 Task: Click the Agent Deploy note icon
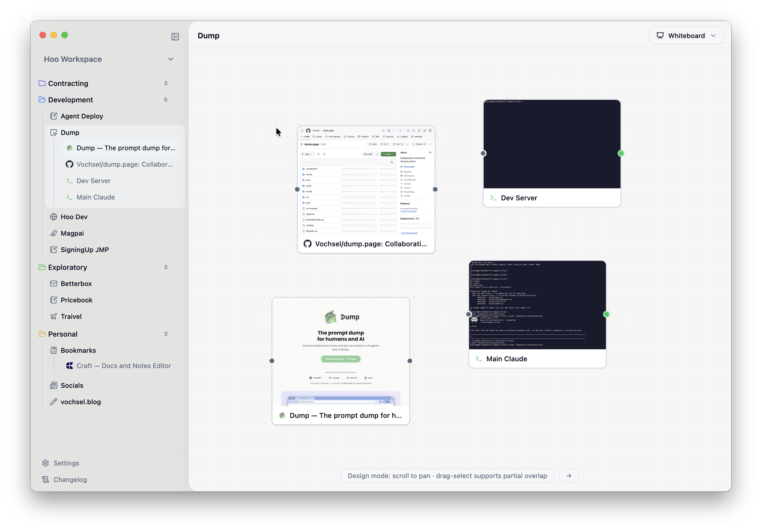click(53, 116)
